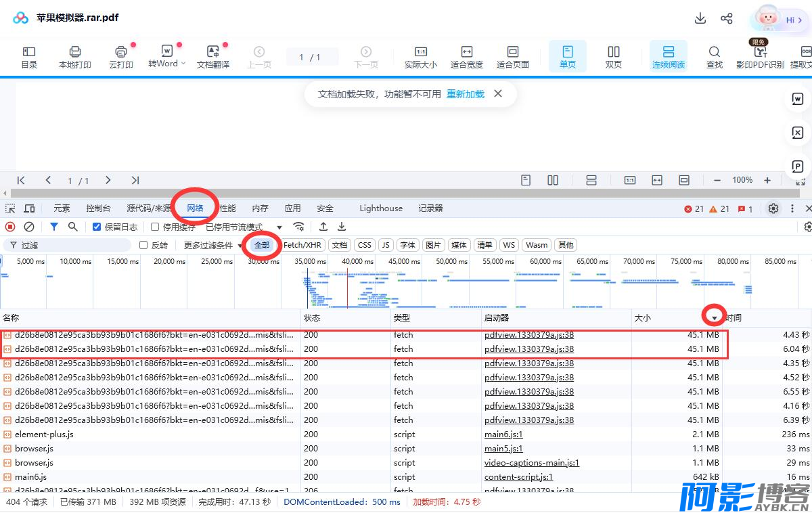Click the download icon in header
This screenshot has width=812, height=513.
(x=700, y=18)
